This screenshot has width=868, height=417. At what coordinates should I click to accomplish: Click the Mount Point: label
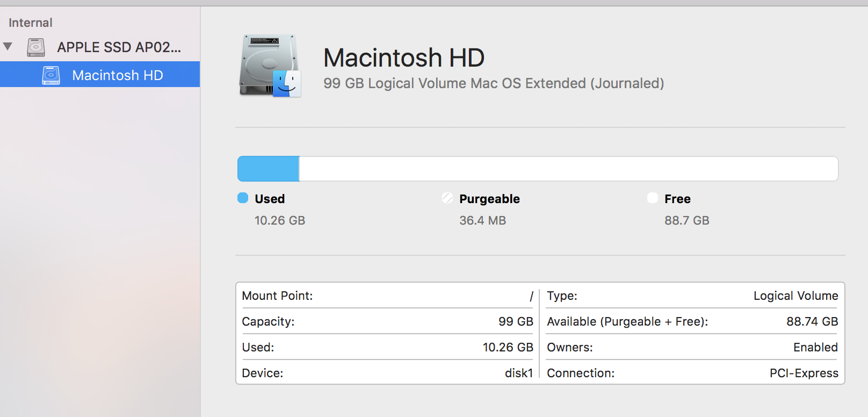click(277, 296)
